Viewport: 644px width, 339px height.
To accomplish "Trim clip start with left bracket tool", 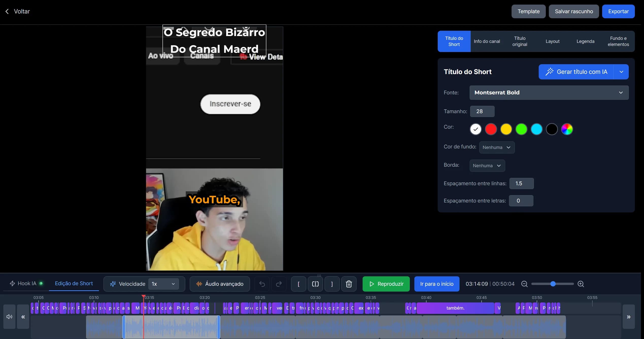I will pos(298,284).
